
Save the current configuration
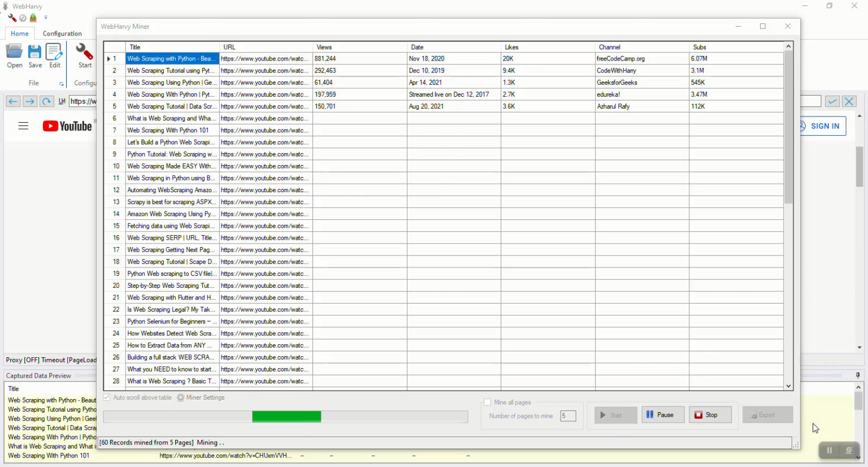(x=34, y=55)
